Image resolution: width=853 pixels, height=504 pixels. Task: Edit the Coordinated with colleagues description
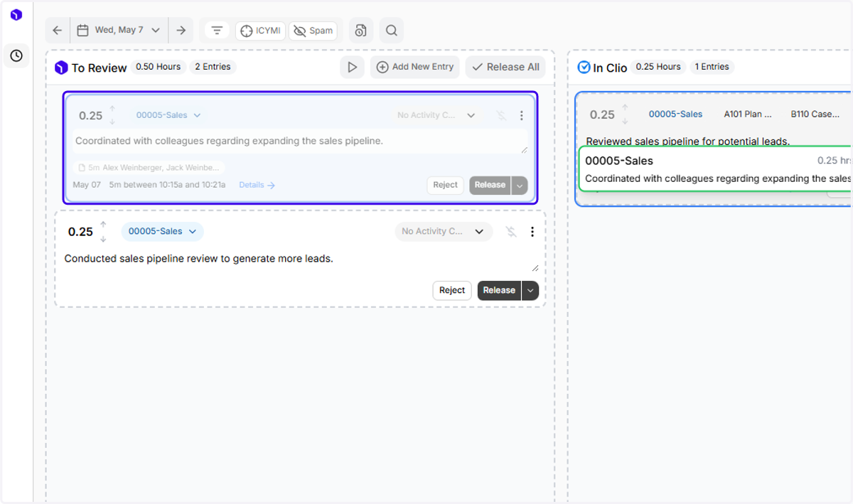click(300, 141)
